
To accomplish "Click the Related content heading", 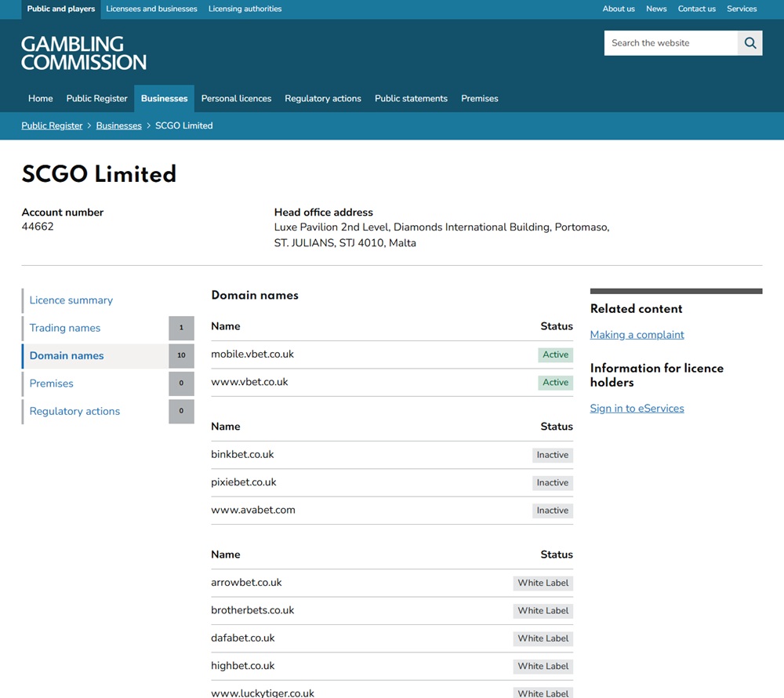I will [636, 308].
